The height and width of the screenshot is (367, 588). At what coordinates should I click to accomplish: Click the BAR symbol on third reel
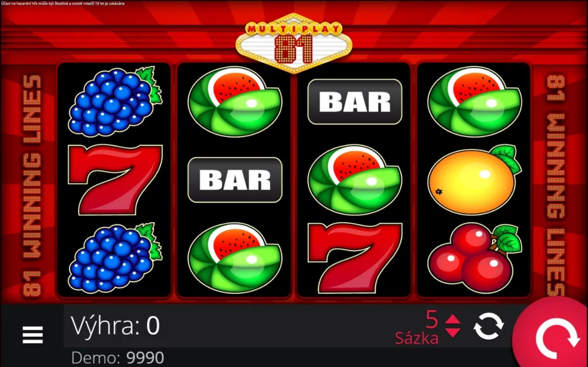click(355, 102)
